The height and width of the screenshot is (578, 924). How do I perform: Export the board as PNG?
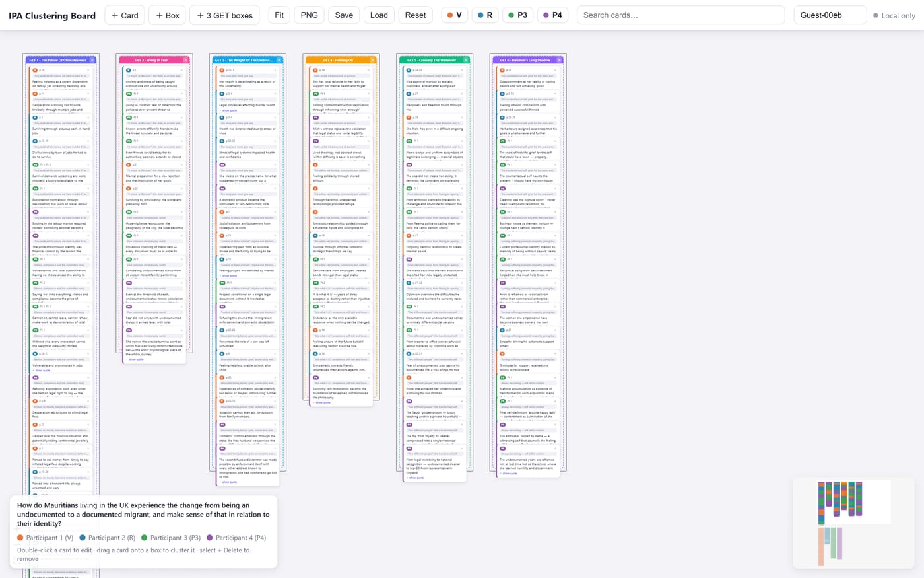[309, 15]
